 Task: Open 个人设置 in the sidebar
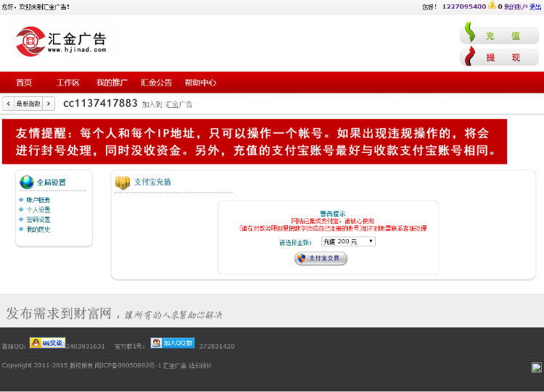(38, 209)
